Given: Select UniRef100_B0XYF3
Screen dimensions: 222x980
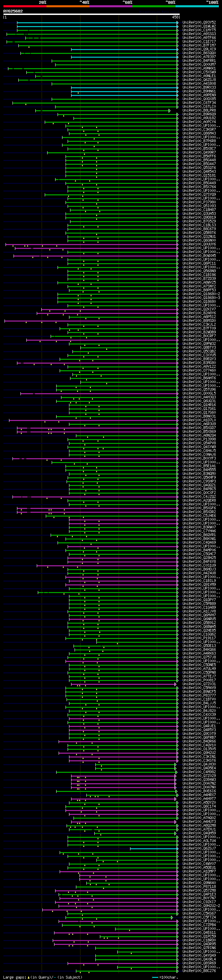Looking at the screenshot, I should pos(199,459).
